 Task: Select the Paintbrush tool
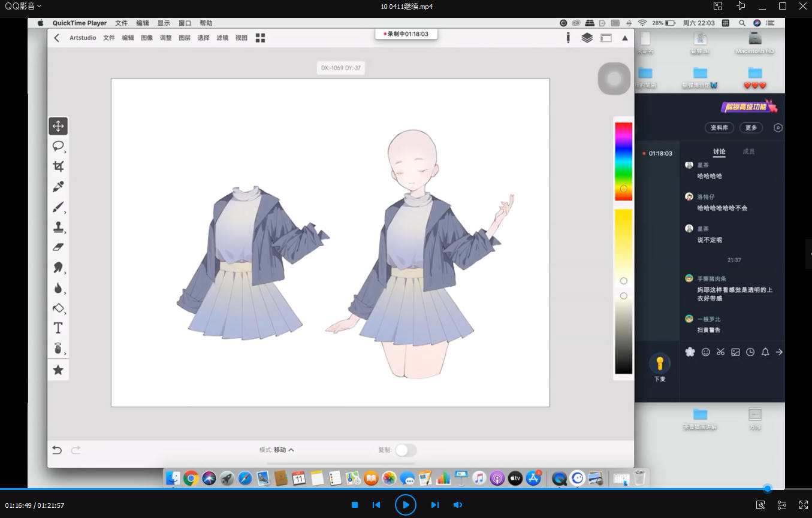click(x=58, y=207)
